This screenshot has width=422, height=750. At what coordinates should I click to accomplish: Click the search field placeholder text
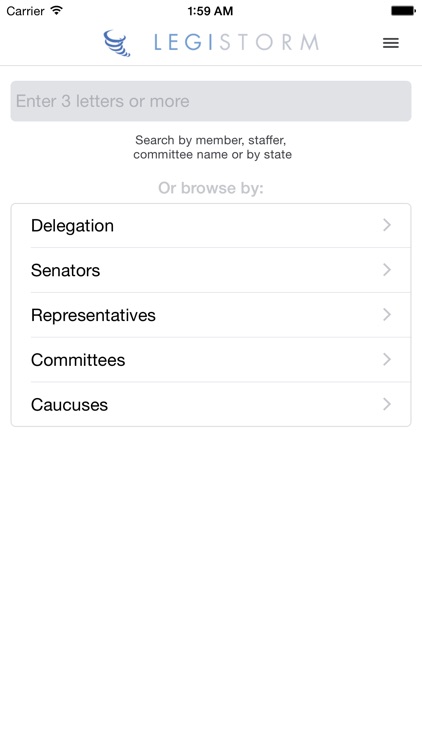click(x=102, y=101)
